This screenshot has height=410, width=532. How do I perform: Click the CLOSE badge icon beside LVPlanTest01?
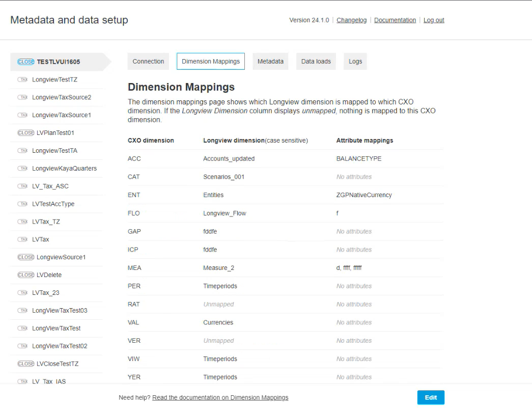[x=26, y=133]
